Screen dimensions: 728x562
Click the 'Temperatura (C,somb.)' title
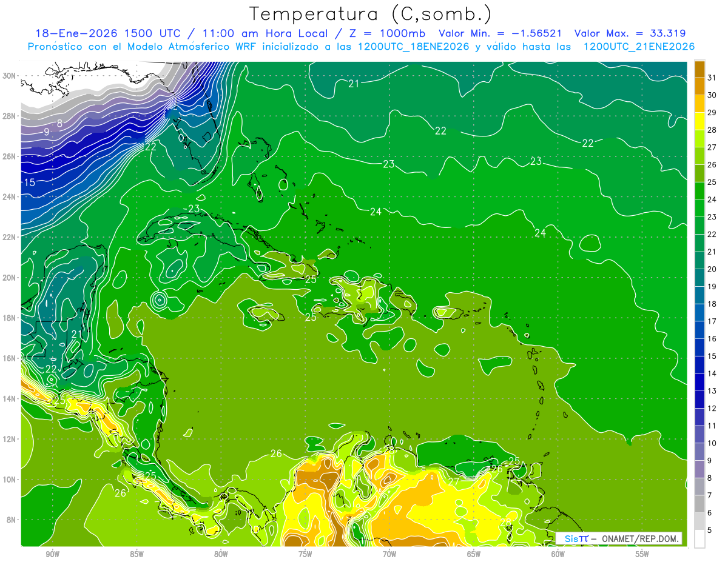click(370, 14)
